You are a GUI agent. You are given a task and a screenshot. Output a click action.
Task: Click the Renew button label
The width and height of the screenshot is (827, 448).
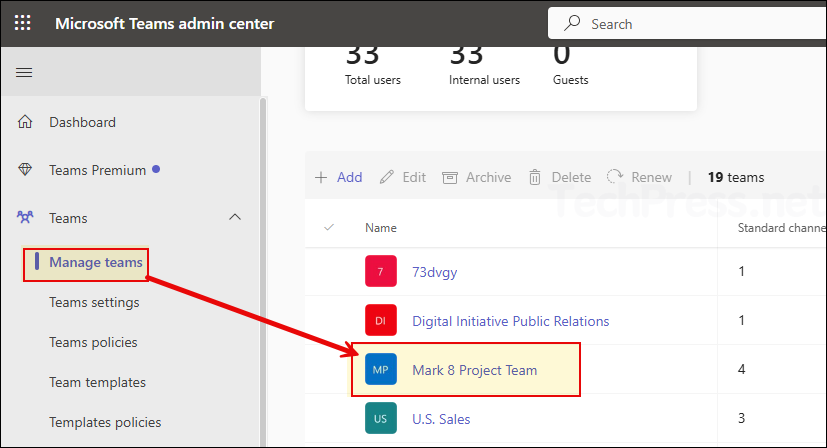(651, 177)
